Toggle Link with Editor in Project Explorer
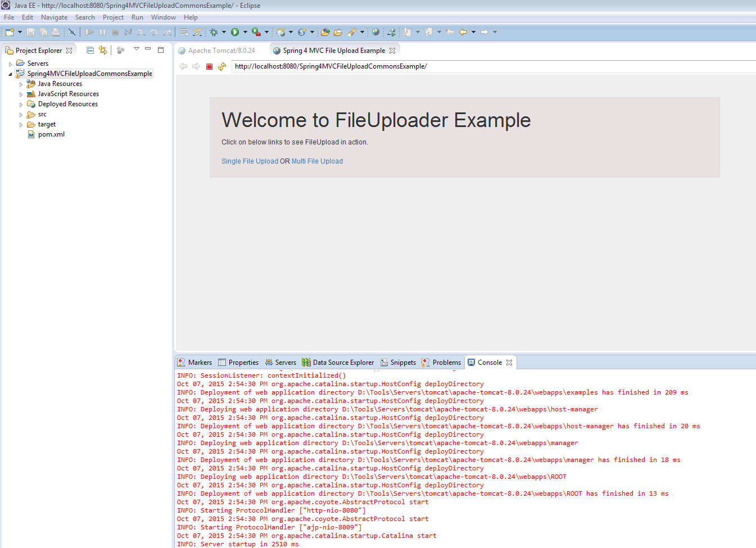756x548 pixels. (103, 50)
